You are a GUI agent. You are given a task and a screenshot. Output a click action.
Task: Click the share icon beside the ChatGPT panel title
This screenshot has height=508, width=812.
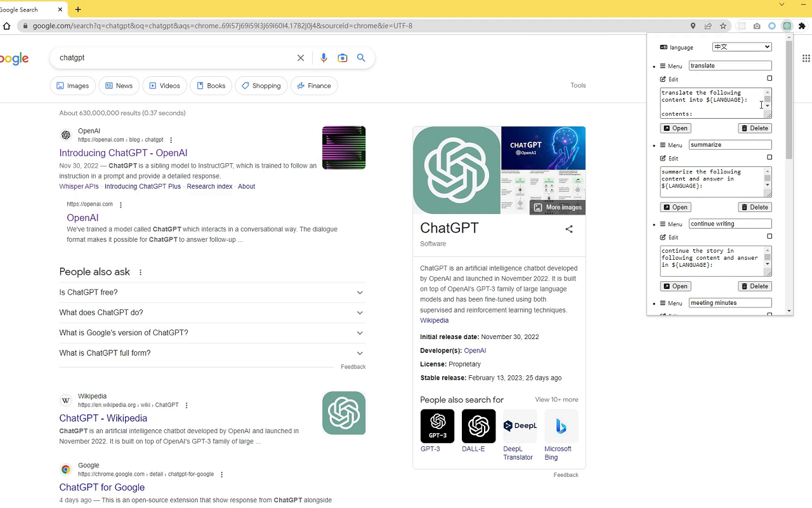pyautogui.click(x=569, y=229)
